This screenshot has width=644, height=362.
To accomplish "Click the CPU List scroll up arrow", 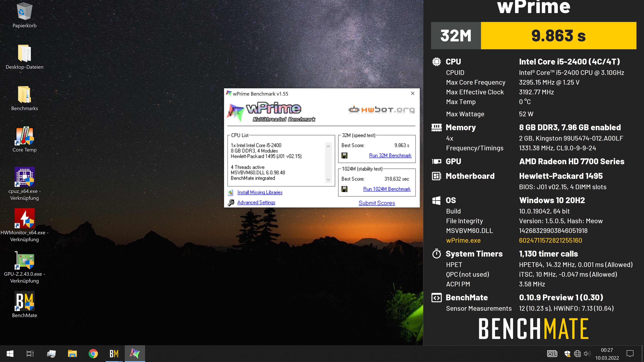I will tap(328, 146).
